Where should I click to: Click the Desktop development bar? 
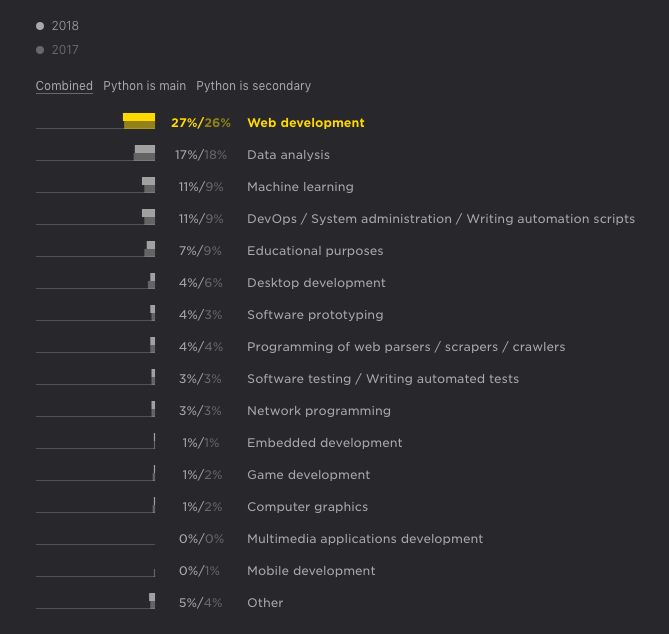point(152,282)
